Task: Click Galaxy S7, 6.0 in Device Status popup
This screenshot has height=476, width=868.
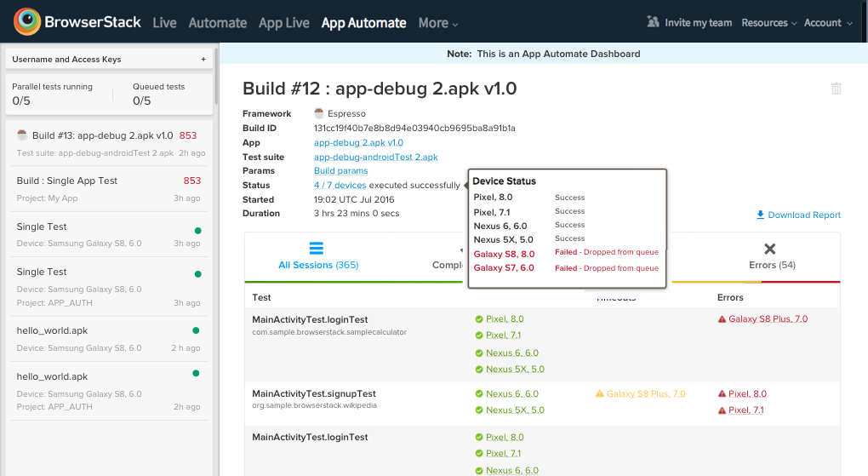Action: pyautogui.click(x=504, y=267)
